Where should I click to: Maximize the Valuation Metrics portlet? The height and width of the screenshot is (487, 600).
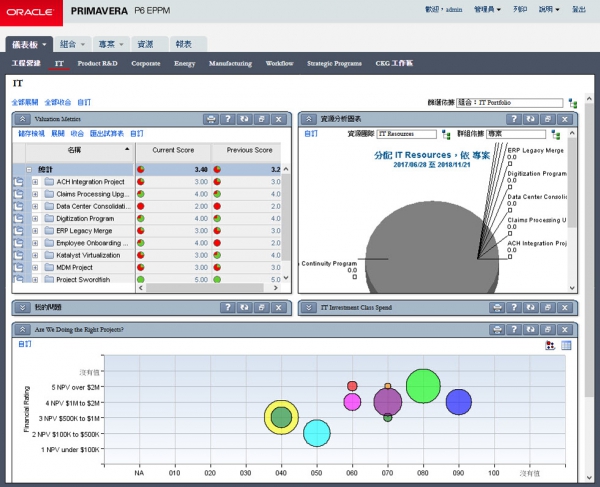pyautogui.click(x=262, y=119)
